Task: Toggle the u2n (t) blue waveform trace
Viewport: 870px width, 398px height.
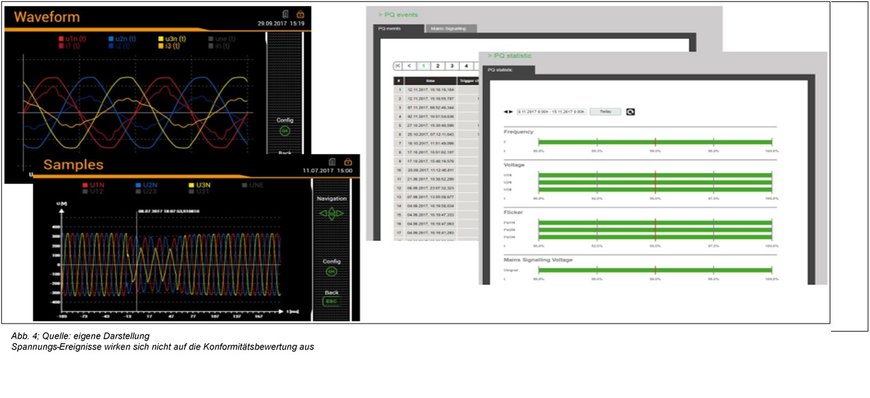Action: click(122, 39)
